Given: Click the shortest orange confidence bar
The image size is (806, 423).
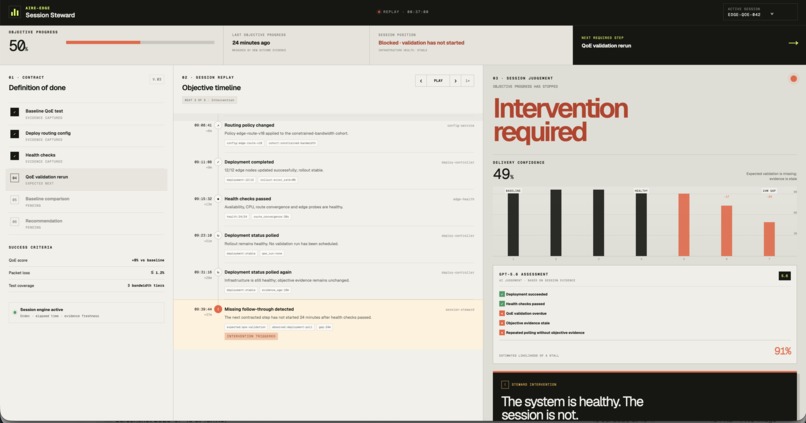Looking at the screenshot, I should (x=769, y=238).
